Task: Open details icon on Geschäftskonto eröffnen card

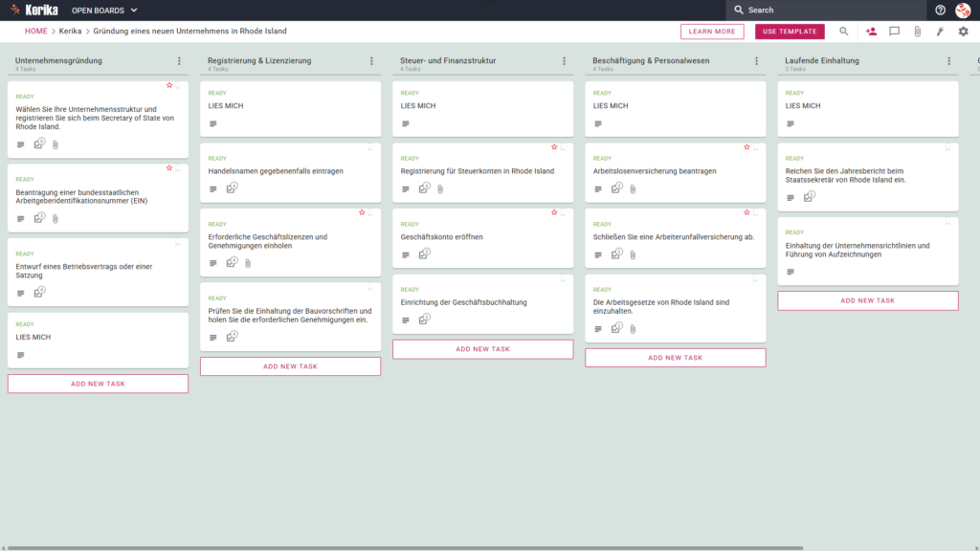Action: point(406,254)
